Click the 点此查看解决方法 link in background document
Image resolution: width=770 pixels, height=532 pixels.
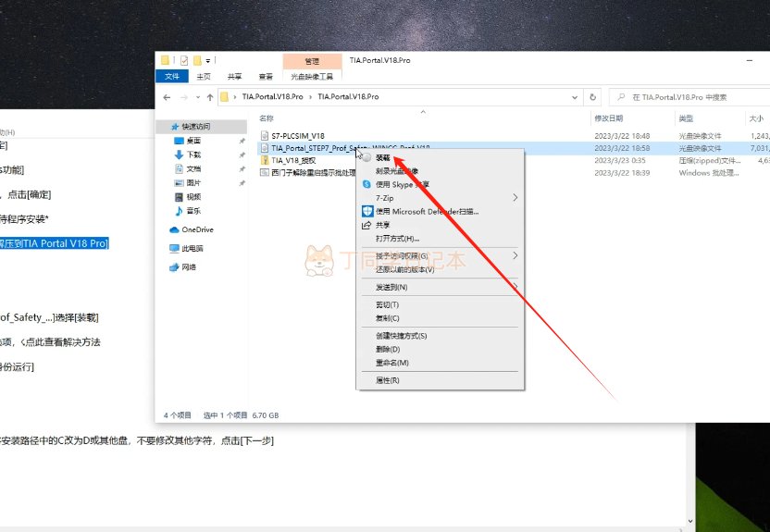[x=63, y=342]
